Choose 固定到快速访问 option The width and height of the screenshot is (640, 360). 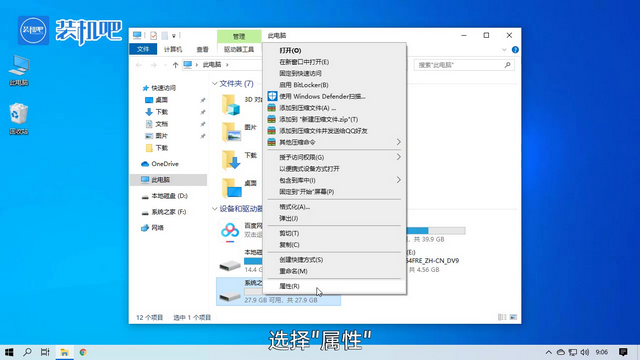click(x=300, y=73)
